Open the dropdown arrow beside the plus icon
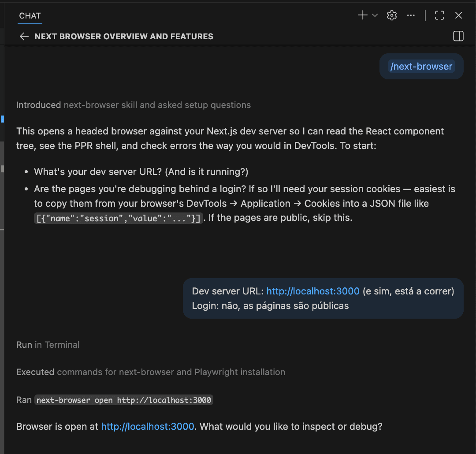476x454 pixels. tap(375, 15)
